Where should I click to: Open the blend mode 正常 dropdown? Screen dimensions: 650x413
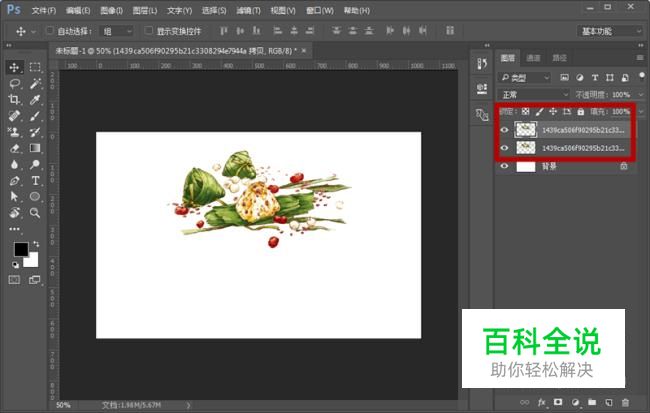(534, 95)
